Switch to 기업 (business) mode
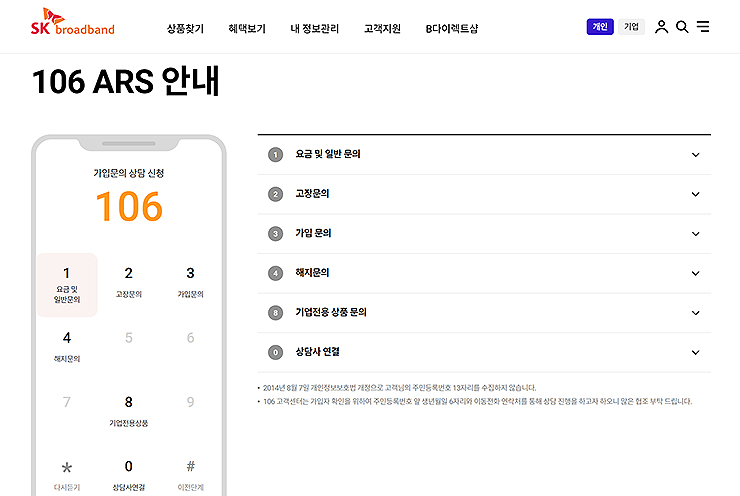The image size is (740, 496). coord(631,27)
